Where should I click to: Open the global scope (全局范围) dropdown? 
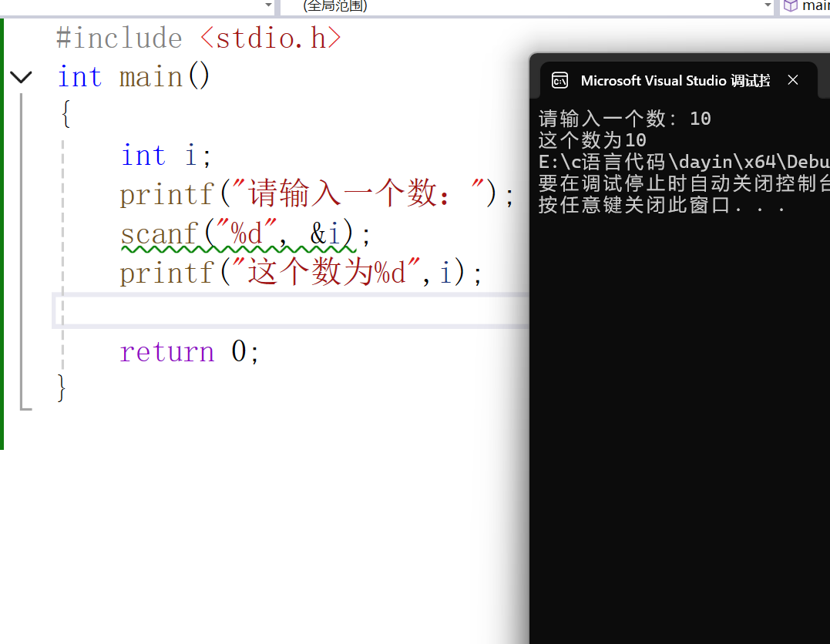coord(527,6)
